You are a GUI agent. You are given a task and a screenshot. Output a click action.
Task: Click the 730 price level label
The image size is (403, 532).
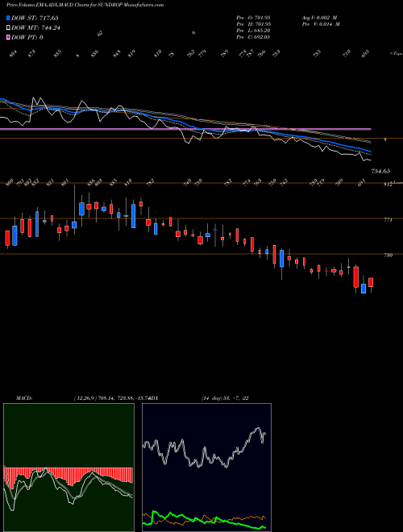click(388, 256)
